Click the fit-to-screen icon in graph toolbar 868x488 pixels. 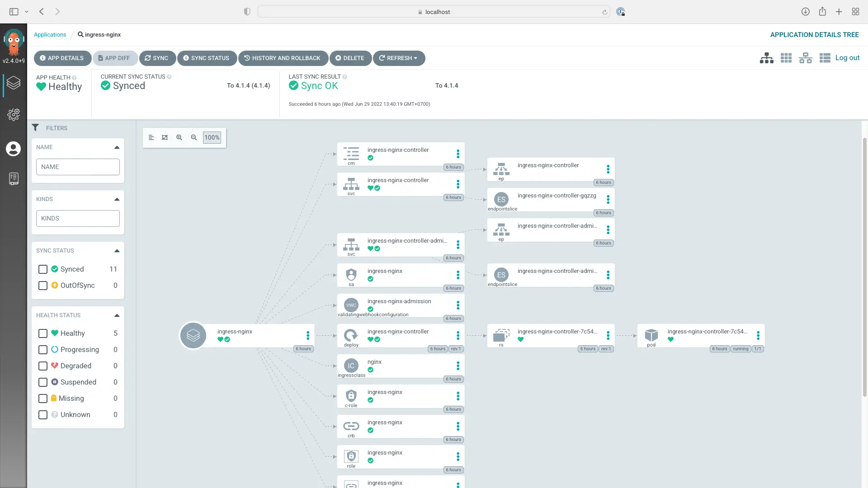[x=165, y=137]
